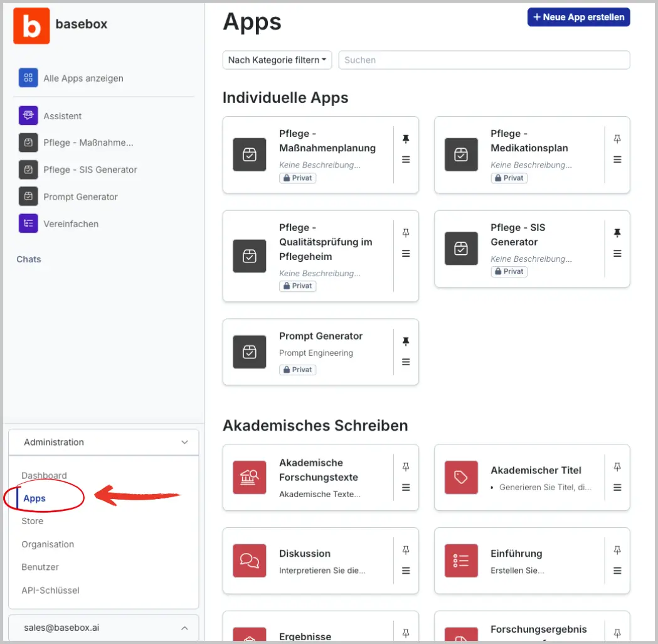Click the basebox logo icon
This screenshot has width=658, height=644.
click(31, 25)
